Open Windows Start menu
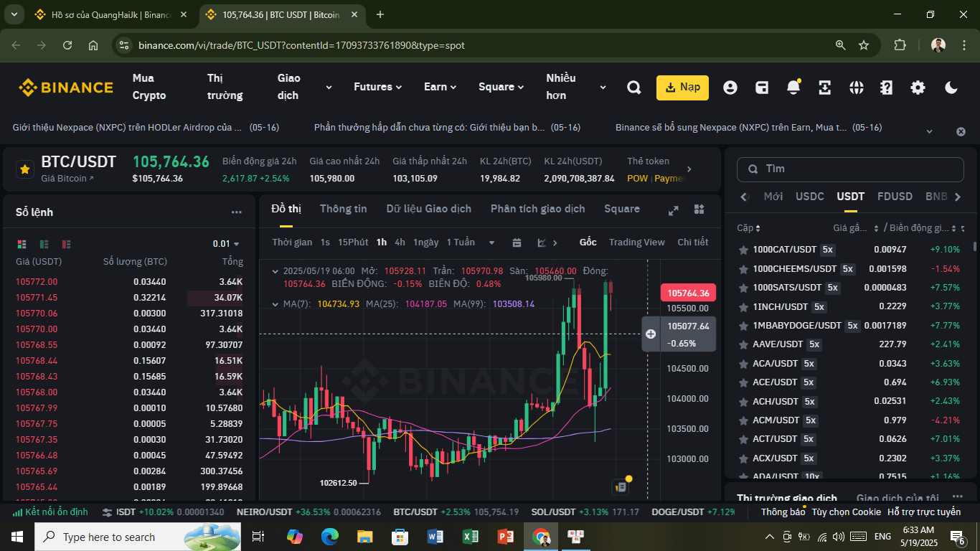The image size is (980, 551). 17,537
